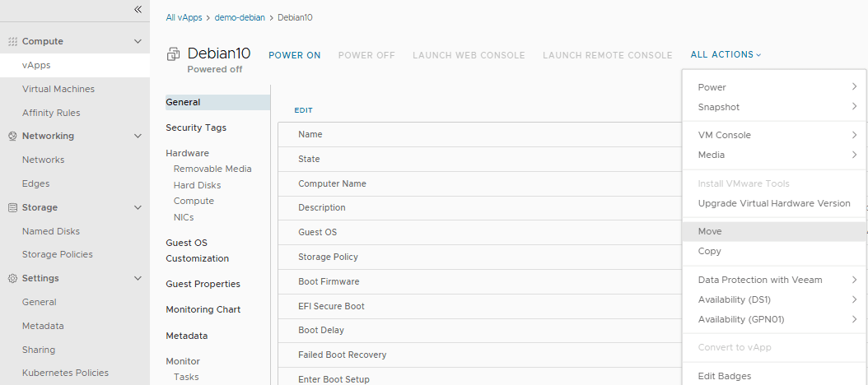Collapse the Compute section chevron

tap(138, 41)
